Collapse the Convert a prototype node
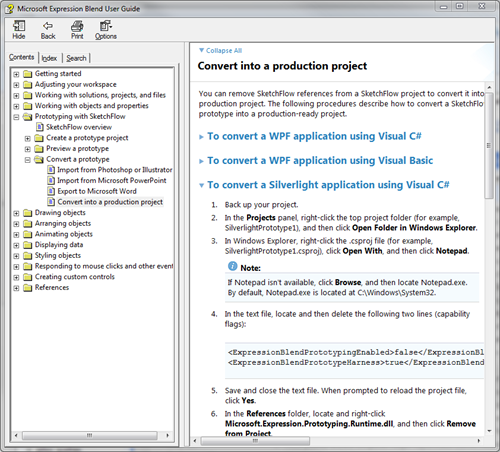 27,160
